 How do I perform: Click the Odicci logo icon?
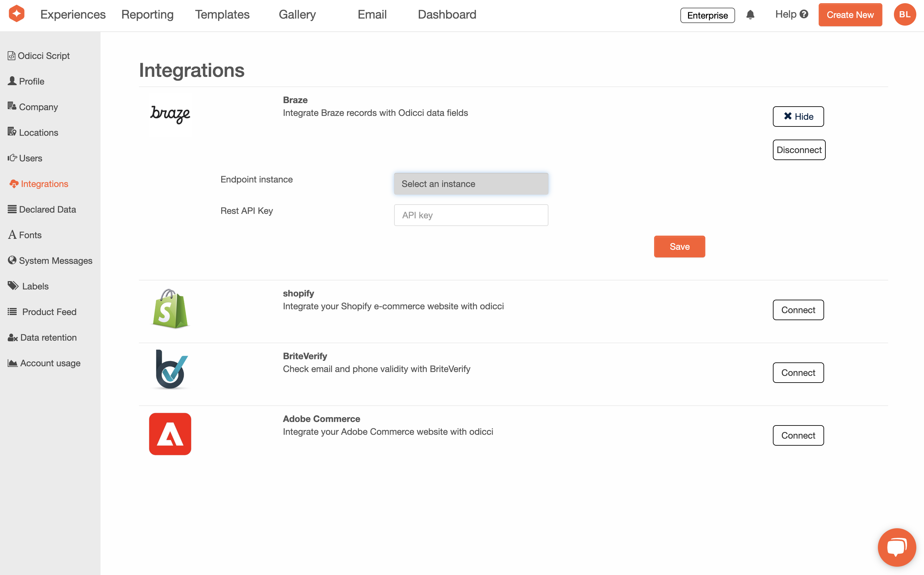(17, 14)
